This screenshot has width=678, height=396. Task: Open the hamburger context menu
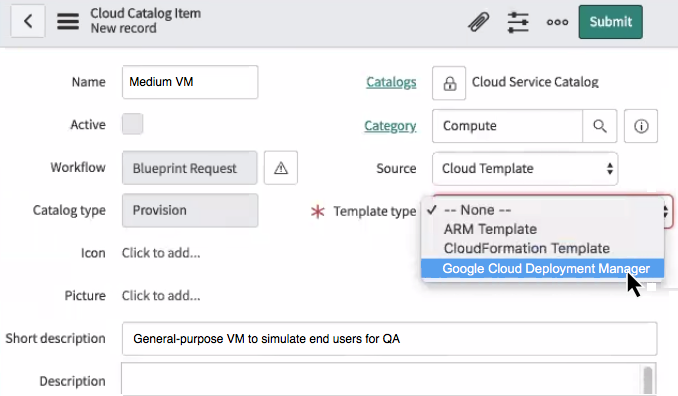click(68, 21)
